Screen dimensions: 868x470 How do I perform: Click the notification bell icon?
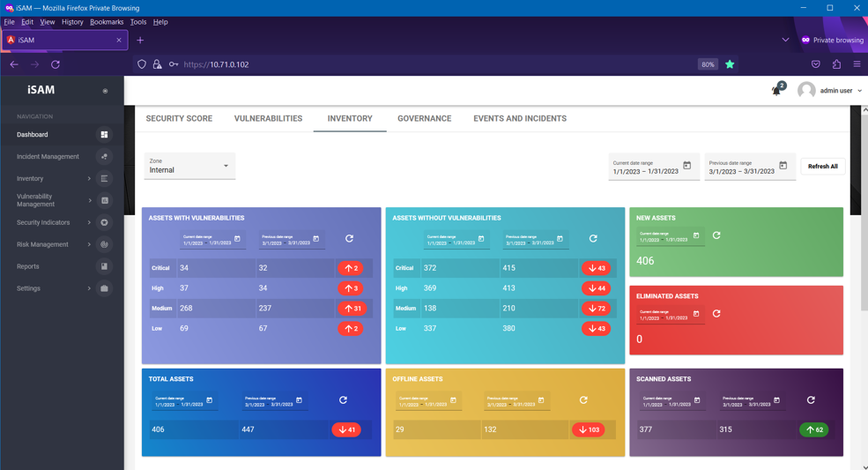(x=776, y=90)
